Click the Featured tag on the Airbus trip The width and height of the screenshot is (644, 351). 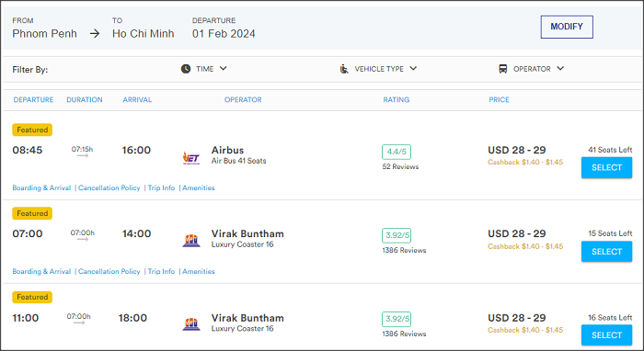tap(32, 130)
